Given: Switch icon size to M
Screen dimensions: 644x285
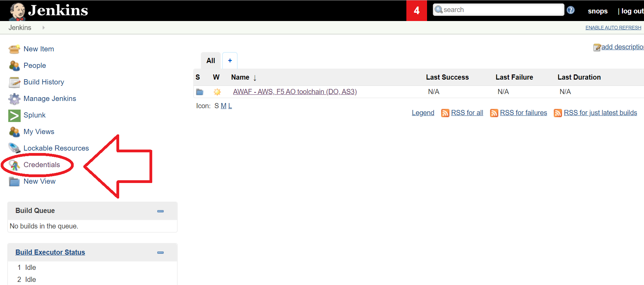Looking at the screenshot, I should coord(224,106).
